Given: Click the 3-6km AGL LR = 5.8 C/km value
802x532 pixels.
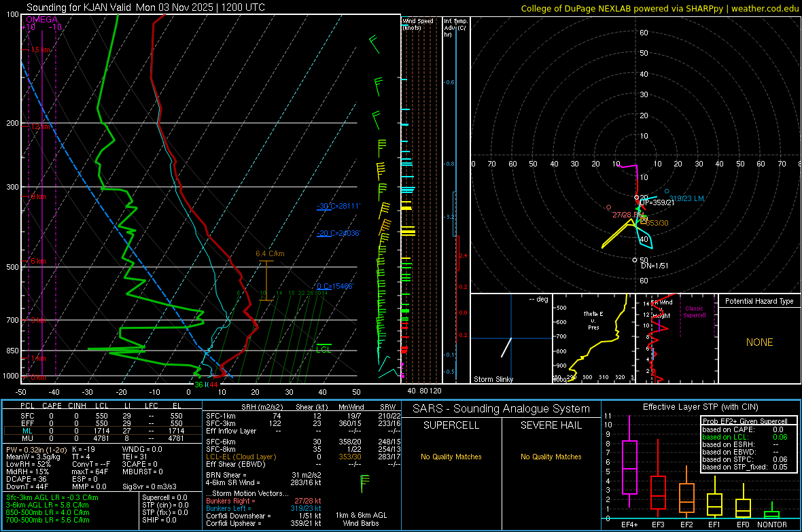Looking at the screenshot, I should tap(48, 505).
